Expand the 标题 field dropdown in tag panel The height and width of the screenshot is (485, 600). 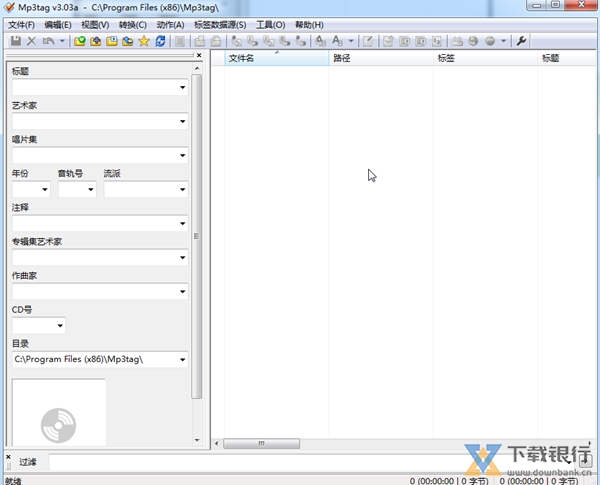(183, 88)
